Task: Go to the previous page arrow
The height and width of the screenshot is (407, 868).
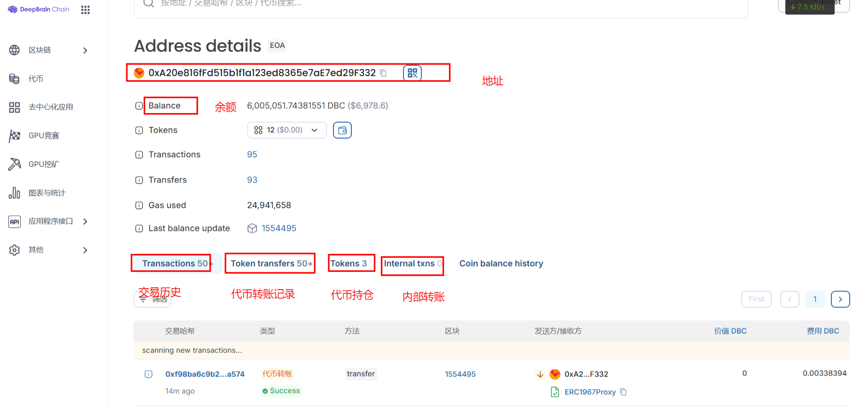Action: coord(790,299)
